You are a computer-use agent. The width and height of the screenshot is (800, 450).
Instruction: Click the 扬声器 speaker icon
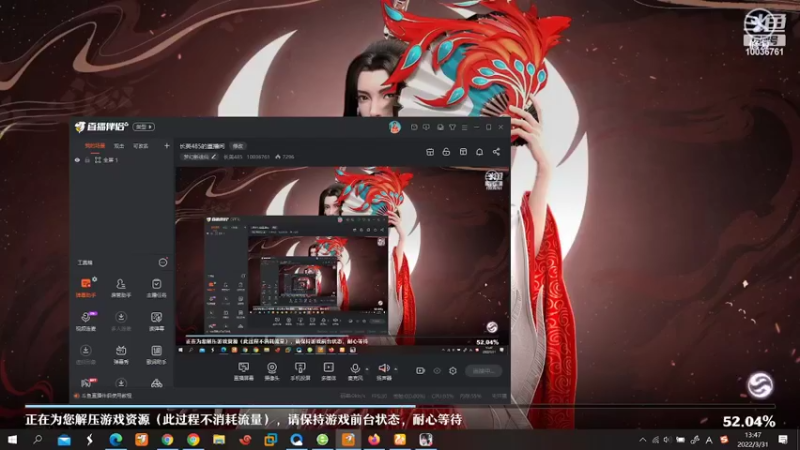click(384, 368)
